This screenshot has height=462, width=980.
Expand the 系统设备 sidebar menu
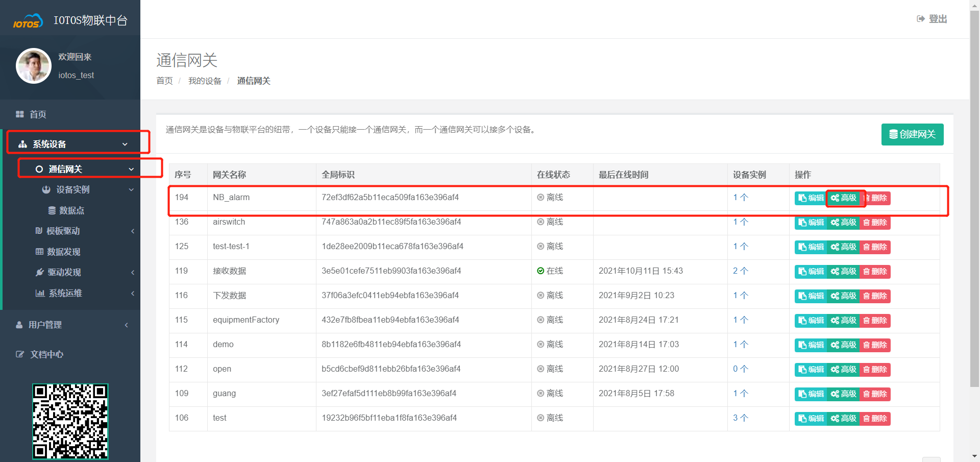click(70, 144)
